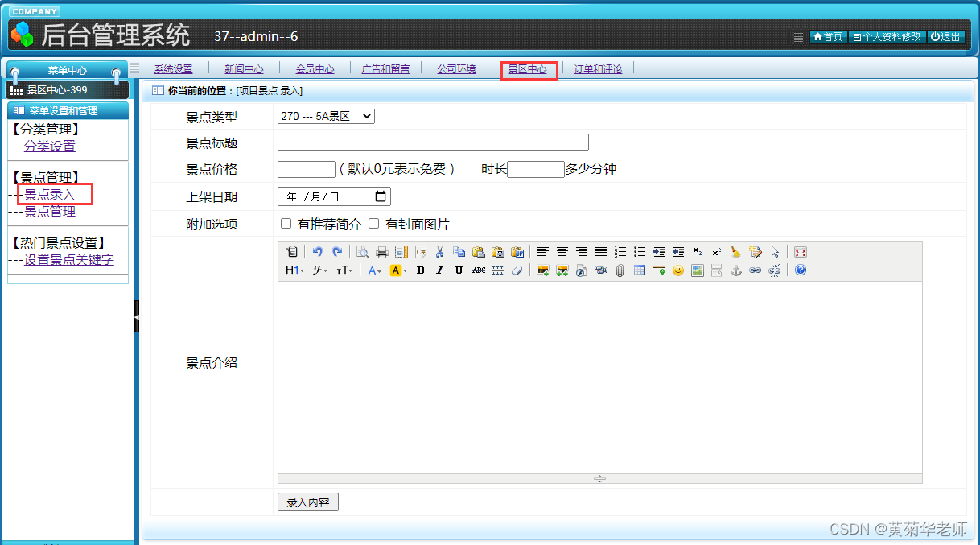Open the H1 heading style dropdown

point(294,270)
